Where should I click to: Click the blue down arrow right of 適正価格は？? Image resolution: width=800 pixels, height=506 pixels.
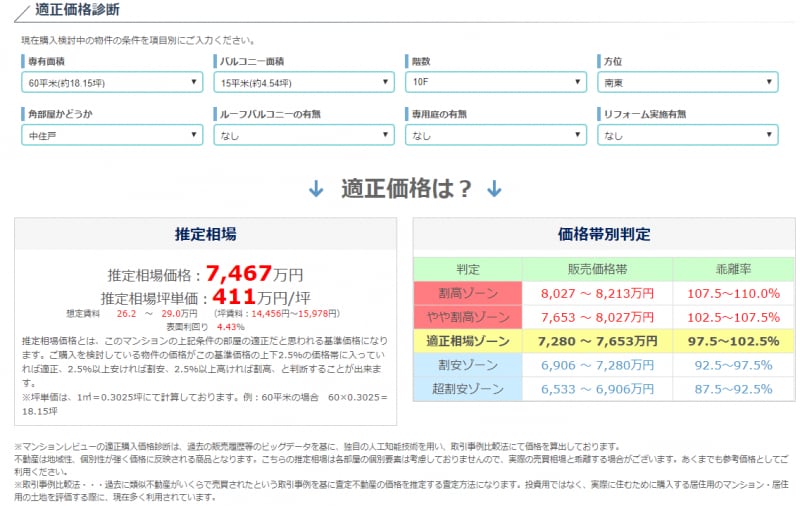click(494, 189)
